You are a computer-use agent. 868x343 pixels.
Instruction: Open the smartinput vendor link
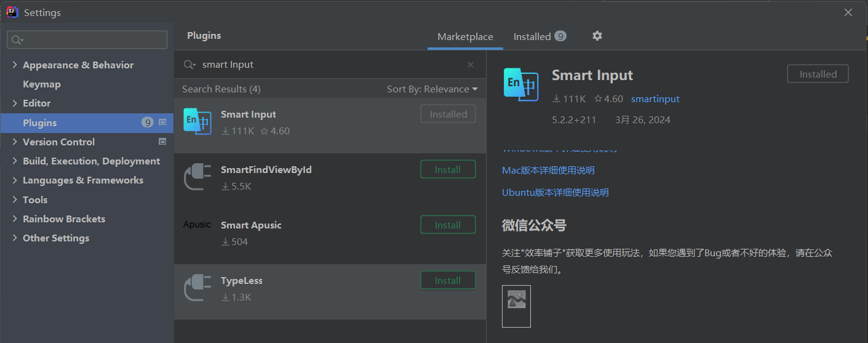655,99
